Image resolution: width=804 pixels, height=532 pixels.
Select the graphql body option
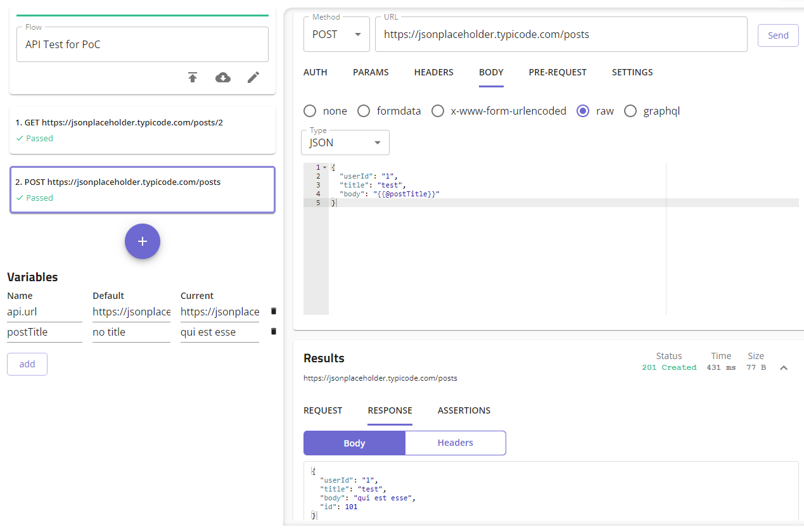pos(630,111)
